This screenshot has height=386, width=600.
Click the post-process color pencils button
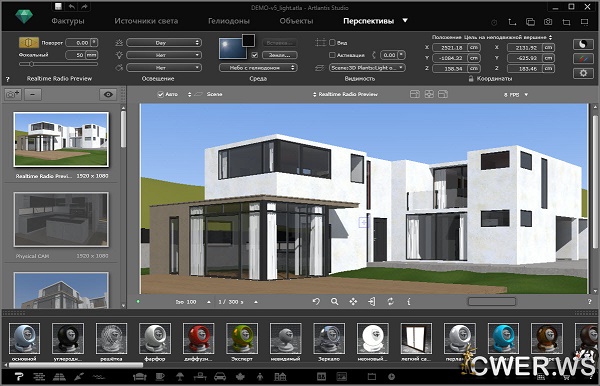pos(583,59)
